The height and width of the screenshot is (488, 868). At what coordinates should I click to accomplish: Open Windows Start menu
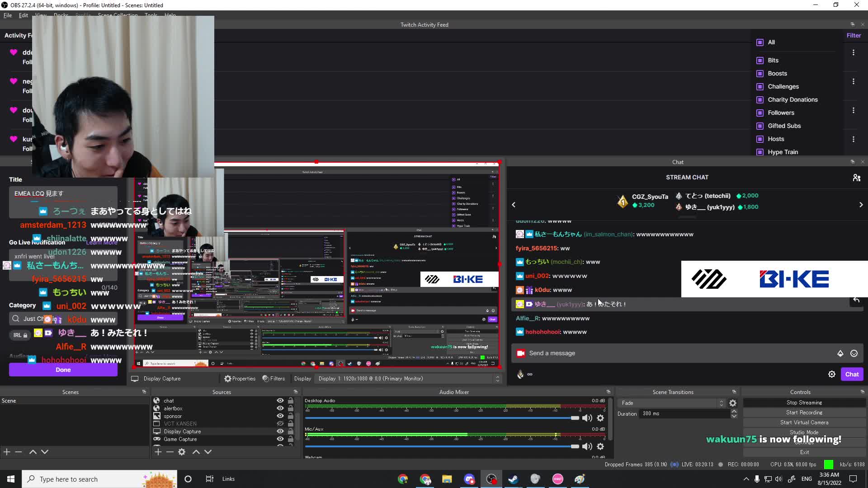click(x=11, y=479)
